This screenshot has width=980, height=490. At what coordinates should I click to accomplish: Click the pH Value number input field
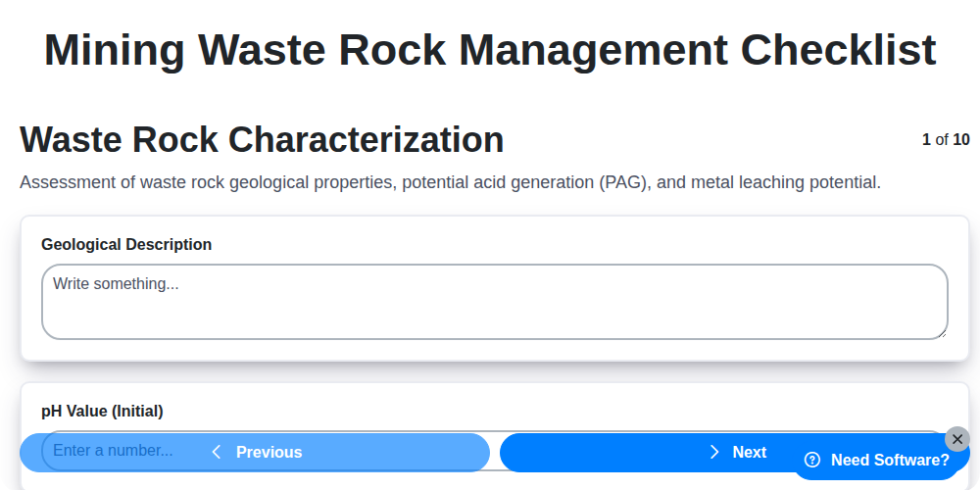click(x=494, y=451)
